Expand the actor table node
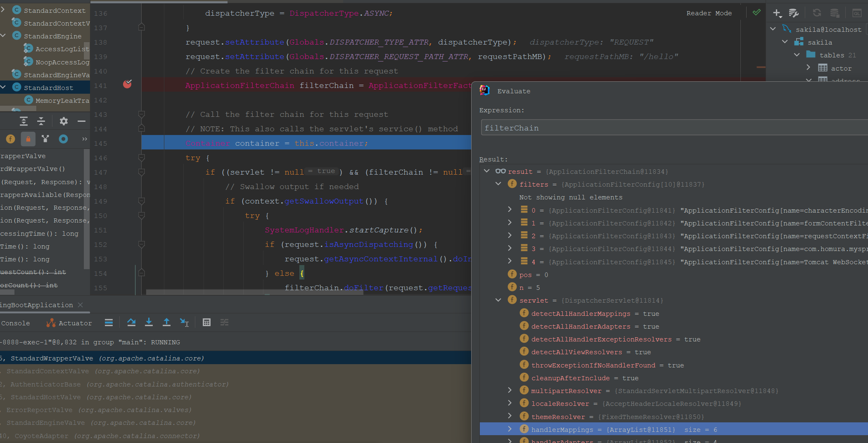This screenshot has height=443, width=868. [809, 68]
